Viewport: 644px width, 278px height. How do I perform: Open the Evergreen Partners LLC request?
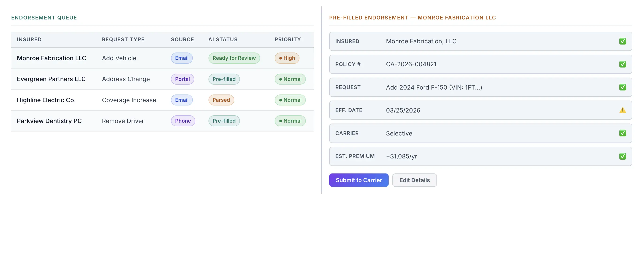pos(51,79)
